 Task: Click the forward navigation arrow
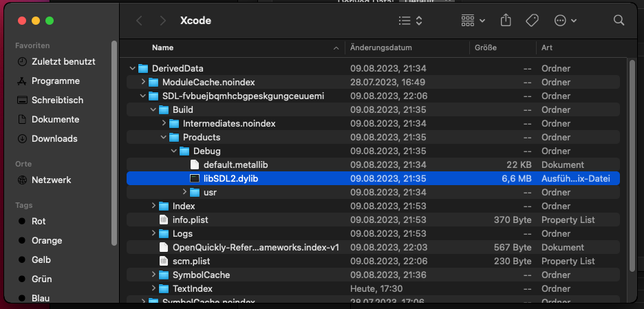click(x=163, y=21)
